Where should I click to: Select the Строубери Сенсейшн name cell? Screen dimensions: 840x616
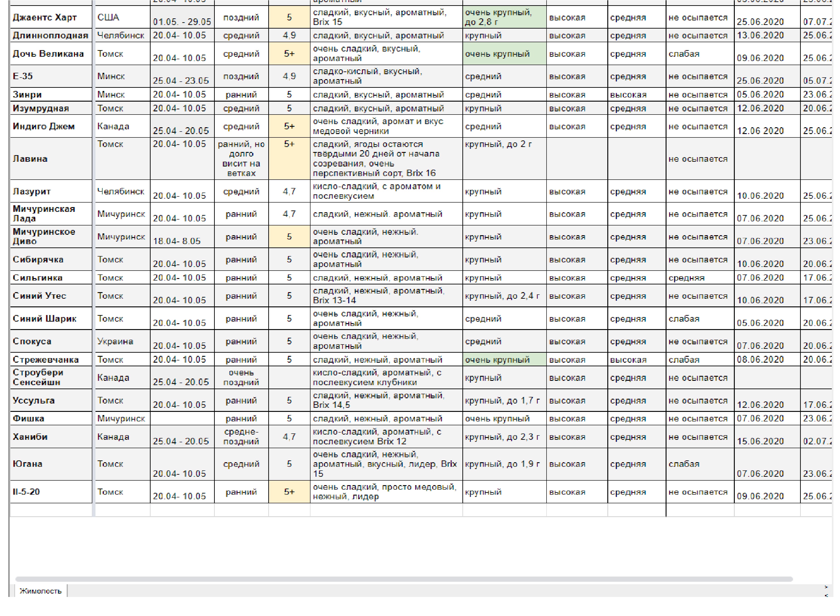[x=51, y=377]
